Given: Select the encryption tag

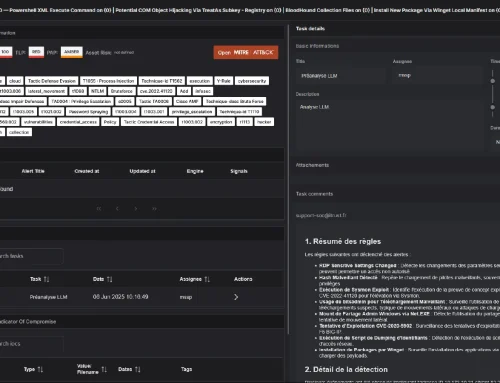Looking at the screenshot, I should tap(221, 122).
